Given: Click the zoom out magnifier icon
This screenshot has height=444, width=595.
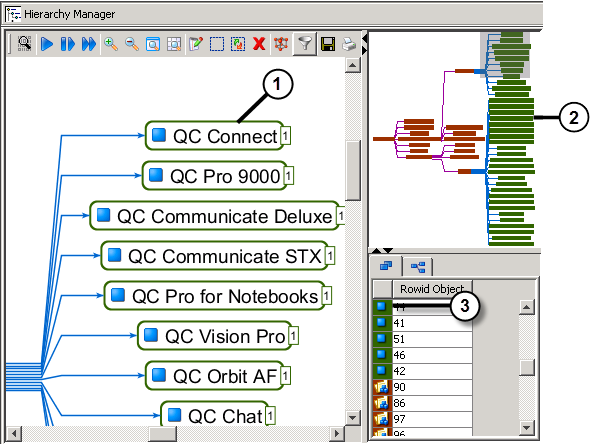Looking at the screenshot, I should tap(132, 44).
